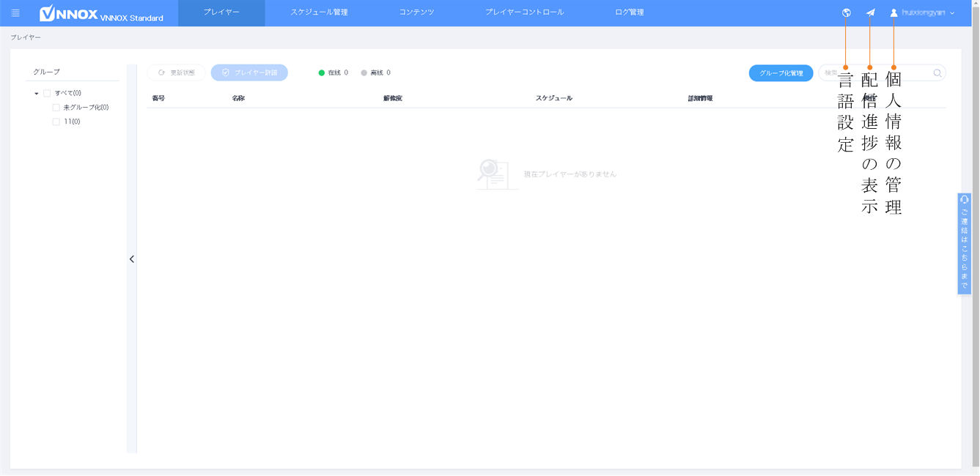Image resolution: width=980 pixels, height=476 pixels.
Task: Open the プレイヤーコントロール tab
Action: point(524,12)
